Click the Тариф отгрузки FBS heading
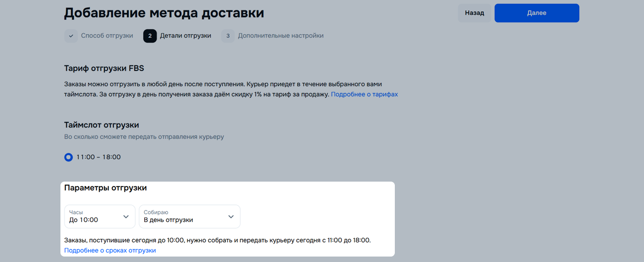Image resolution: width=644 pixels, height=262 pixels. 104,68
